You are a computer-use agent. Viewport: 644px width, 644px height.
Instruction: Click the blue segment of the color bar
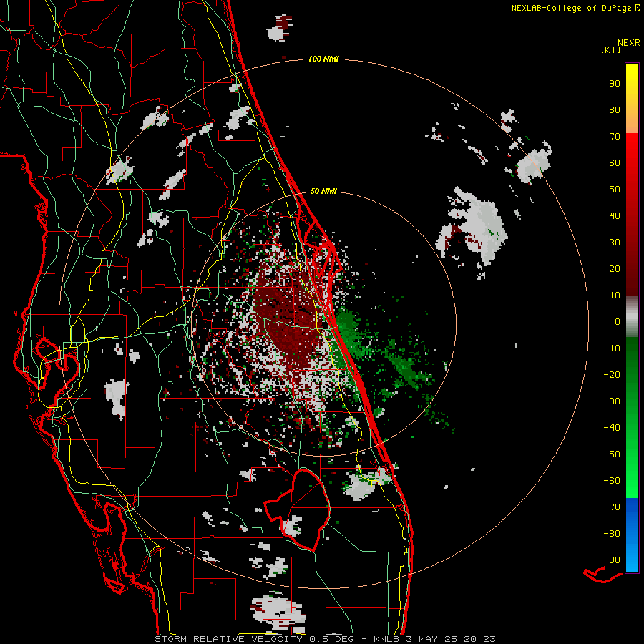pos(632,535)
